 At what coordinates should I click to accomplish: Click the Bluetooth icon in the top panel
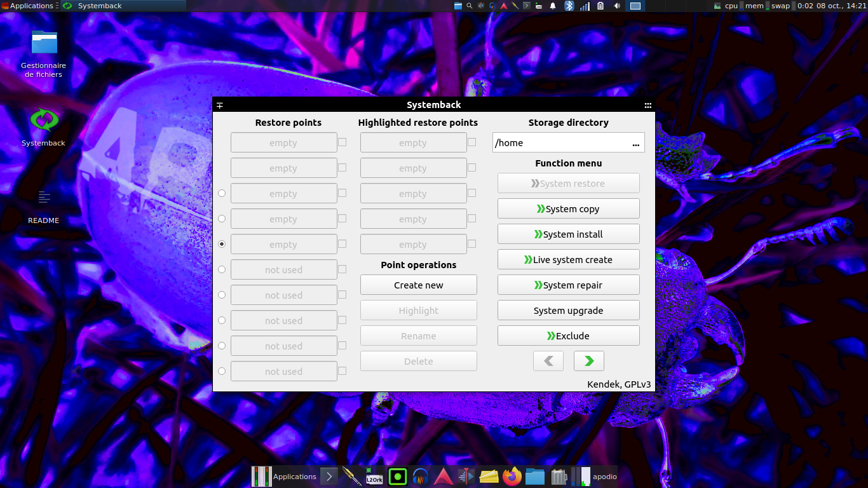coord(569,6)
